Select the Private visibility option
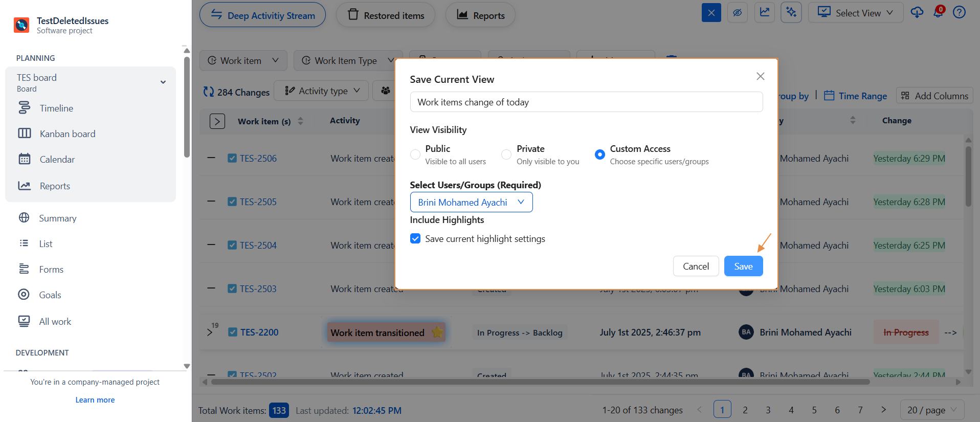The height and width of the screenshot is (422, 980). 506,154
